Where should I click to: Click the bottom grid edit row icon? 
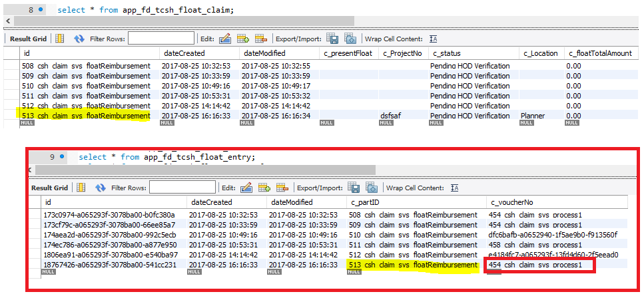click(x=246, y=188)
